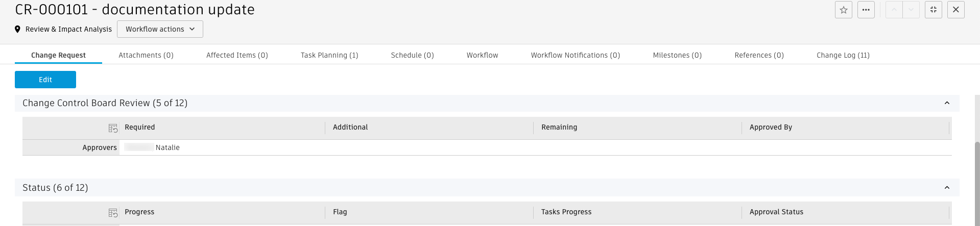
Task: Click the matrix icon in Status section
Action: click(x=113, y=212)
